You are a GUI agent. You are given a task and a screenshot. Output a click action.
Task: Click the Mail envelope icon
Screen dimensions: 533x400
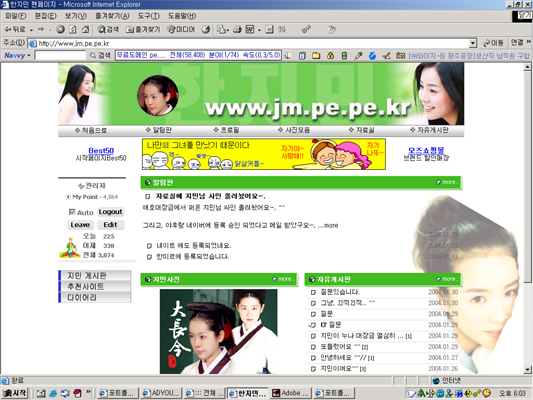pos(222,30)
